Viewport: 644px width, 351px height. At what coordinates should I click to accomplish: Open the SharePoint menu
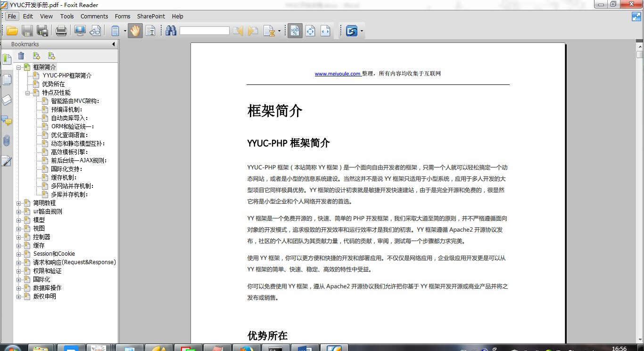[151, 16]
